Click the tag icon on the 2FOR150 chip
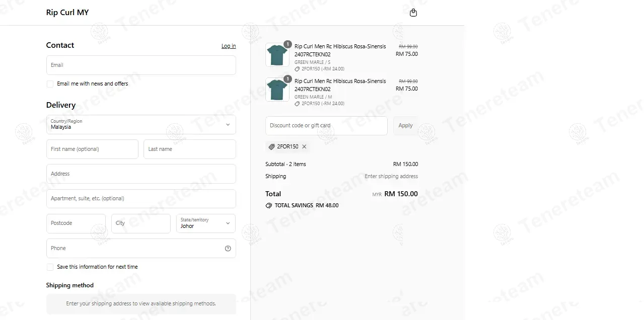644x320 pixels. (x=272, y=147)
